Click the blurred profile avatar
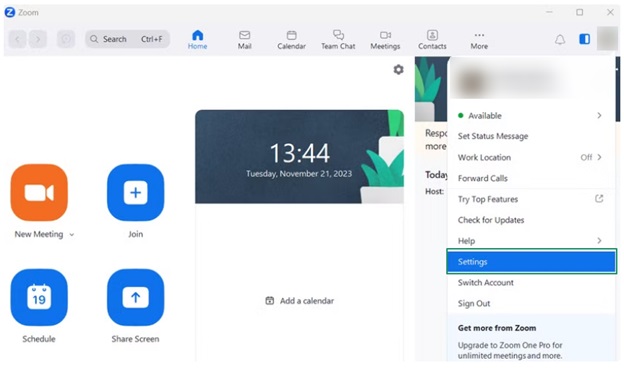The width and height of the screenshot is (624, 371). point(607,39)
